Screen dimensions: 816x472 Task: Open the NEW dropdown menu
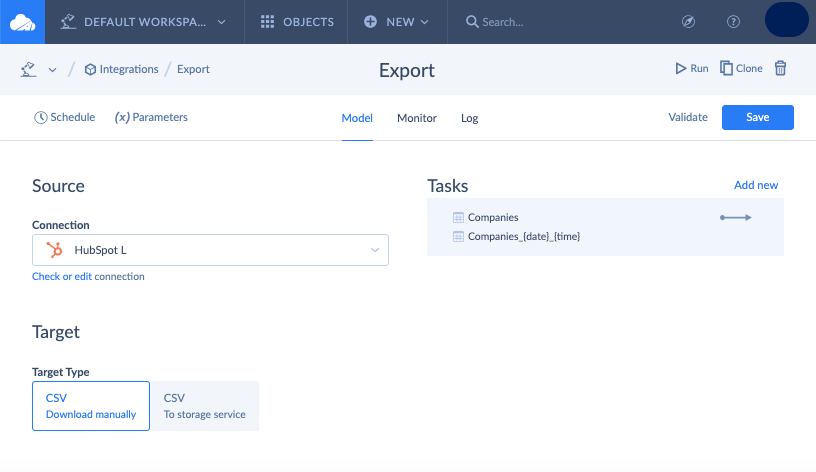pyautogui.click(x=397, y=22)
